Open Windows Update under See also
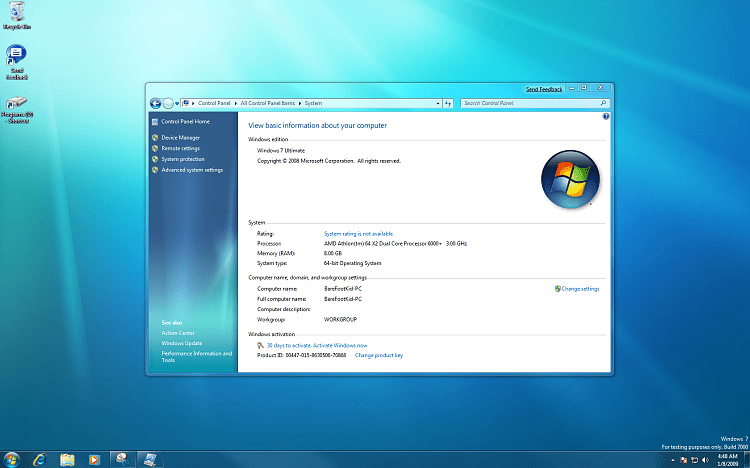Viewport: 750px width, 468px height. click(182, 343)
